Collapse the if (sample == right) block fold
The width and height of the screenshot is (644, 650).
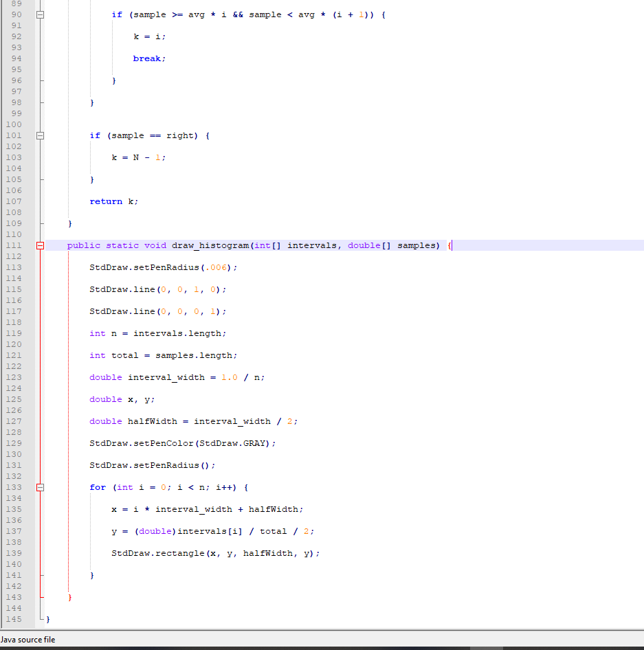(x=39, y=135)
